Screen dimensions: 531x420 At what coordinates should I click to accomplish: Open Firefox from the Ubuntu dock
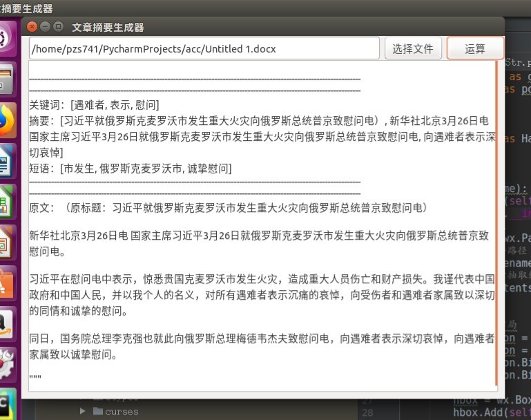point(6,121)
